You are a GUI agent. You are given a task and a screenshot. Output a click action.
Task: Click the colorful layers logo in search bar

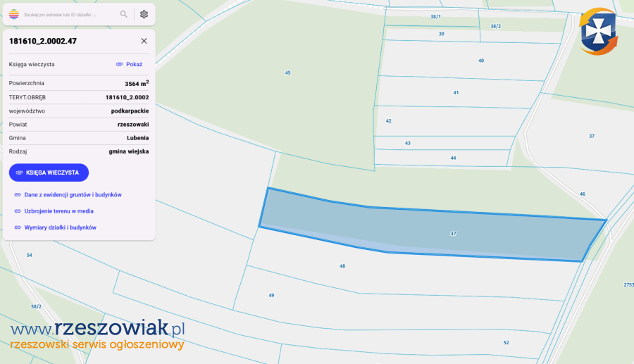(x=14, y=14)
